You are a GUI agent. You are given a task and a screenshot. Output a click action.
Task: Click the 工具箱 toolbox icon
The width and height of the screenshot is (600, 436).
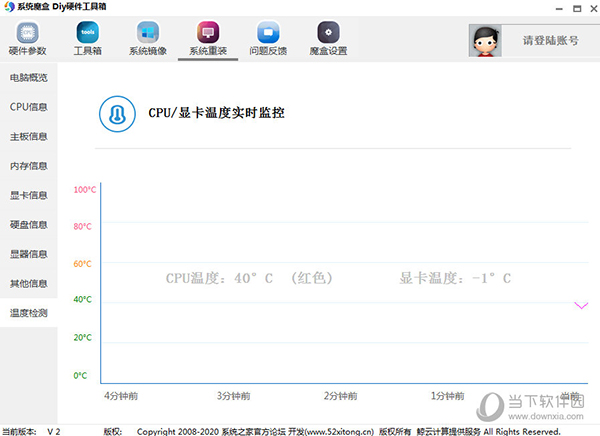pyautogui.click(x=87, y=32)
